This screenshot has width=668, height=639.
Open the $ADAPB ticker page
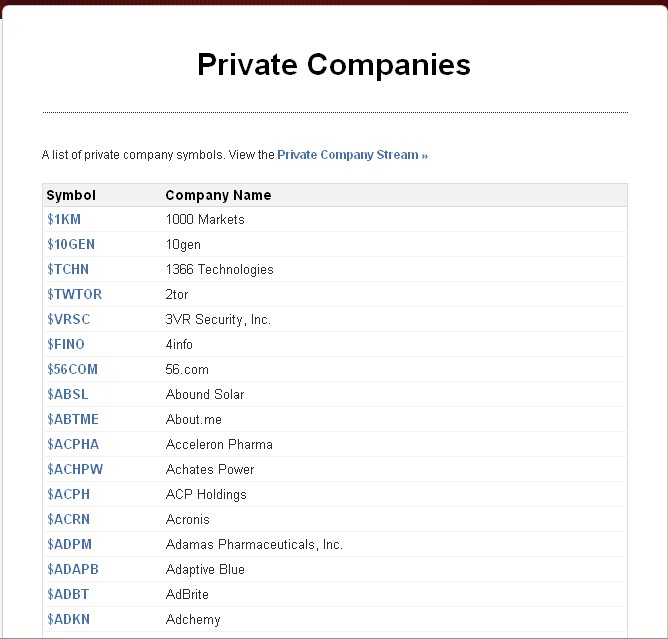pos(72,569)
